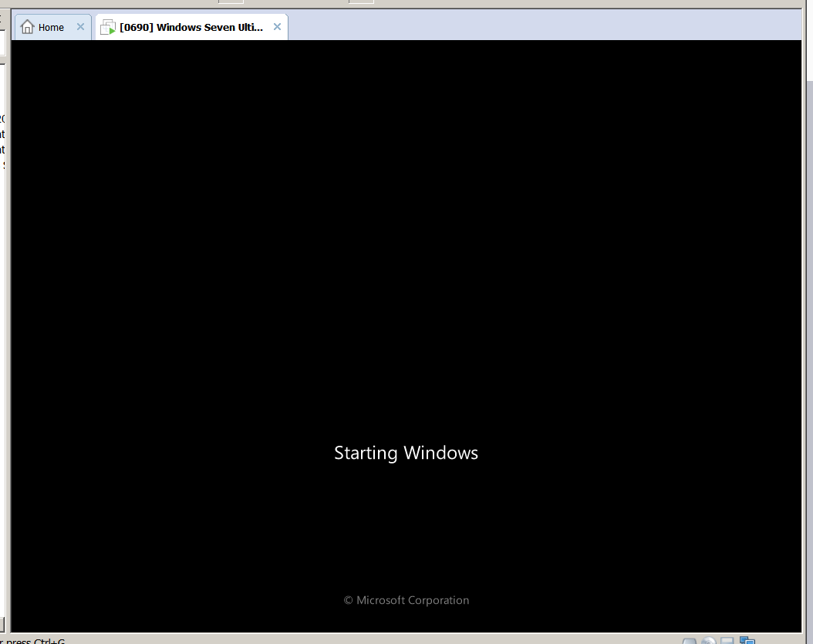Close the Home tab
The height and width of the screenshot is (644, 813).
click(80, 27)
